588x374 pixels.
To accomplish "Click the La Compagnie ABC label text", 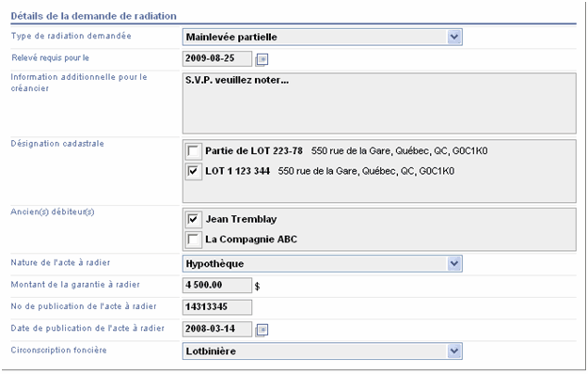I will pos(251,240).
